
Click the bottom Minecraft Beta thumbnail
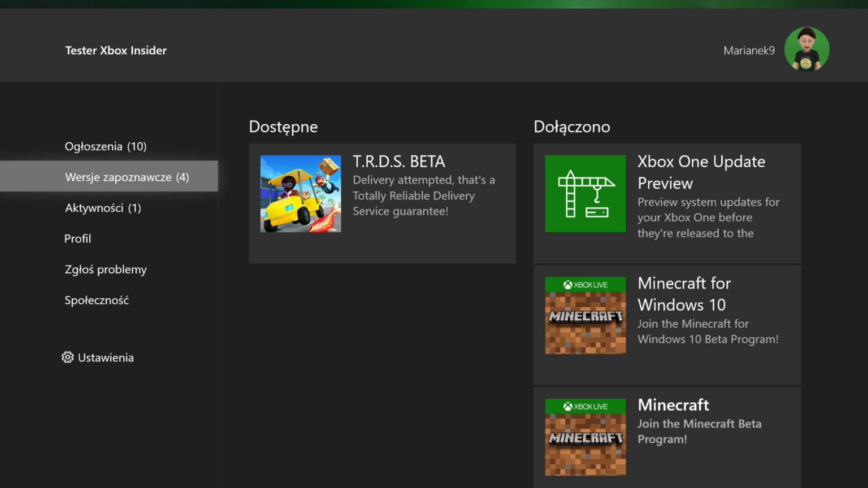585,437
